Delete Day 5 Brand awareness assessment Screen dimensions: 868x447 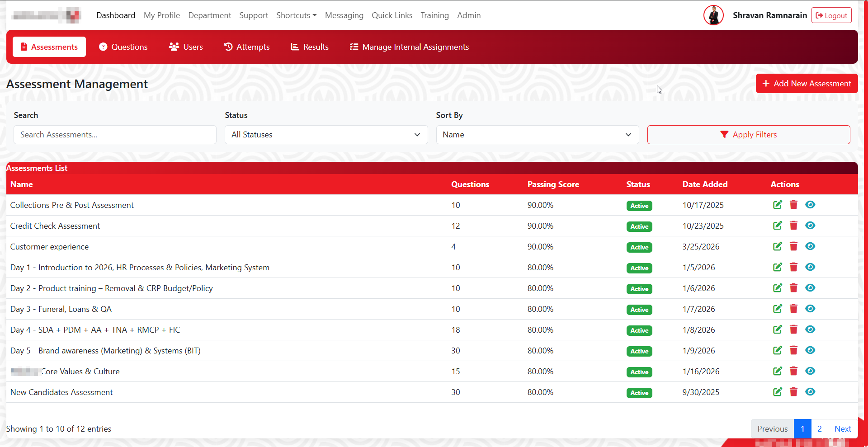pyautogui.click(x=793, y=350)
